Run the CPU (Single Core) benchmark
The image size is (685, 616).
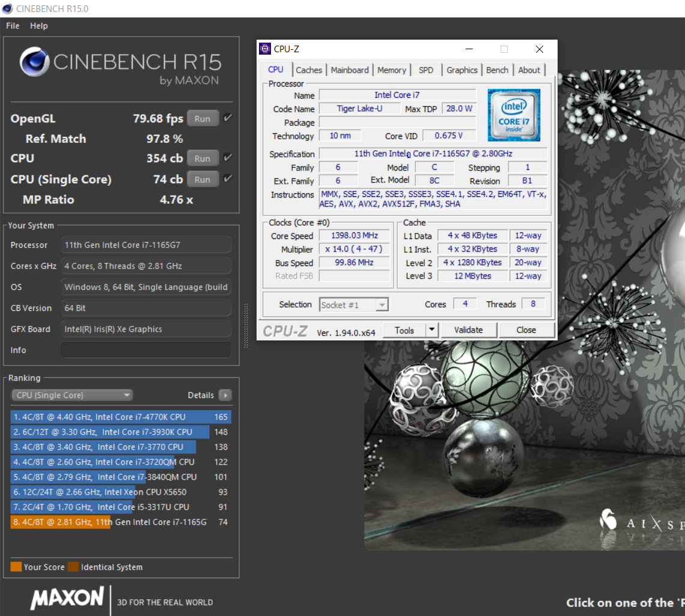[x=202, y=179]
